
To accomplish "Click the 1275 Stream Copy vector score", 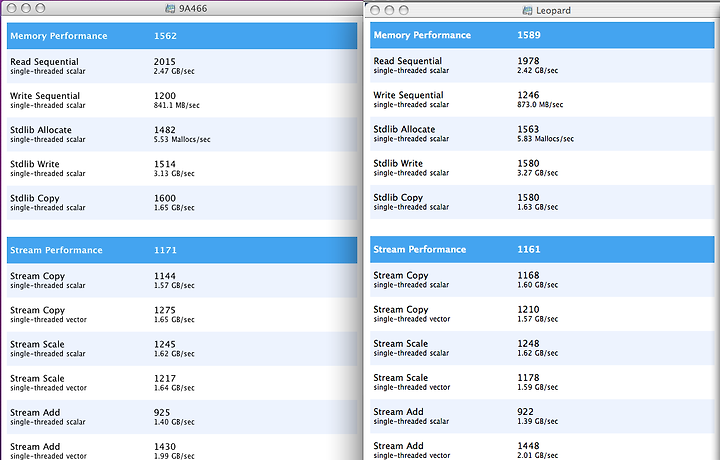I will [165, 310].
